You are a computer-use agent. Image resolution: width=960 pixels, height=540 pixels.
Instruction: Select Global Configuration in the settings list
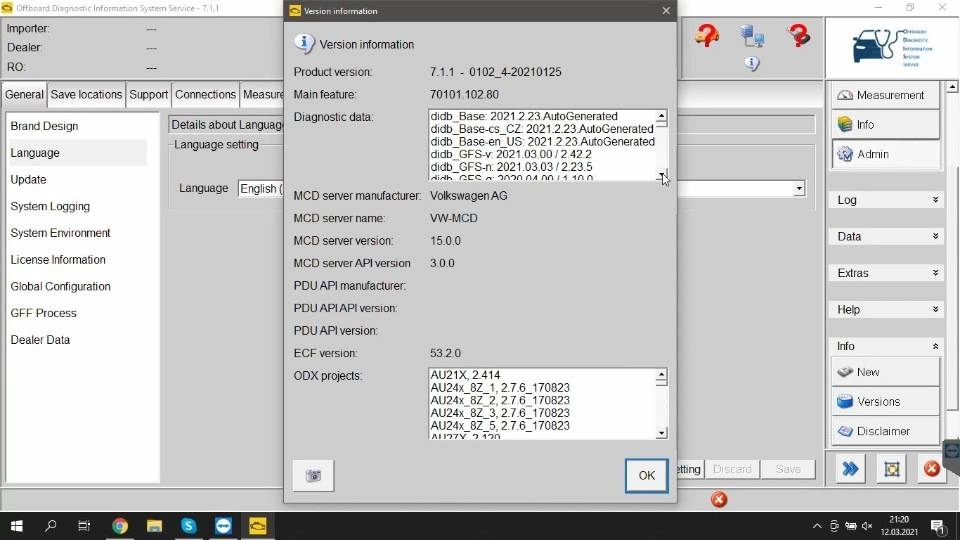[60, 287]
